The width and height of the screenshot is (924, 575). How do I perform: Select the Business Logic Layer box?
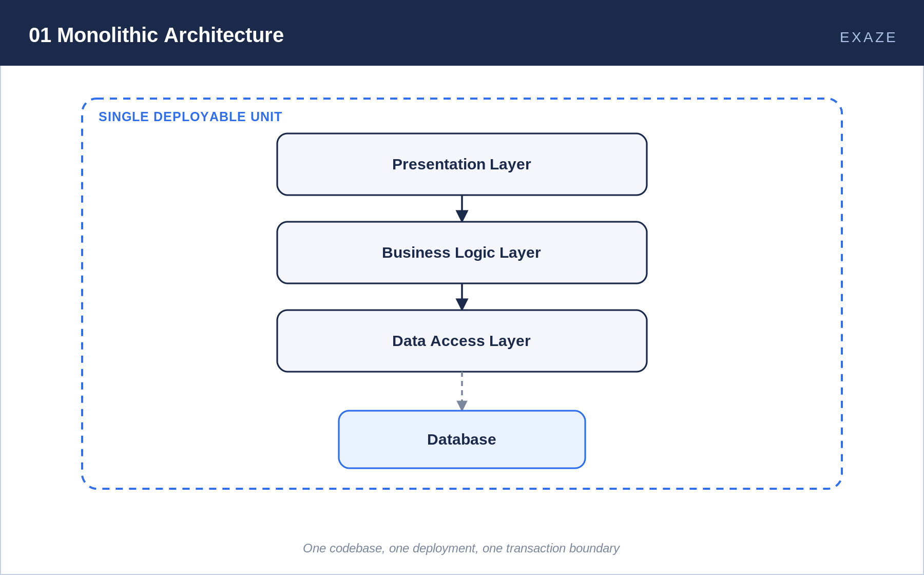[462, 253]
